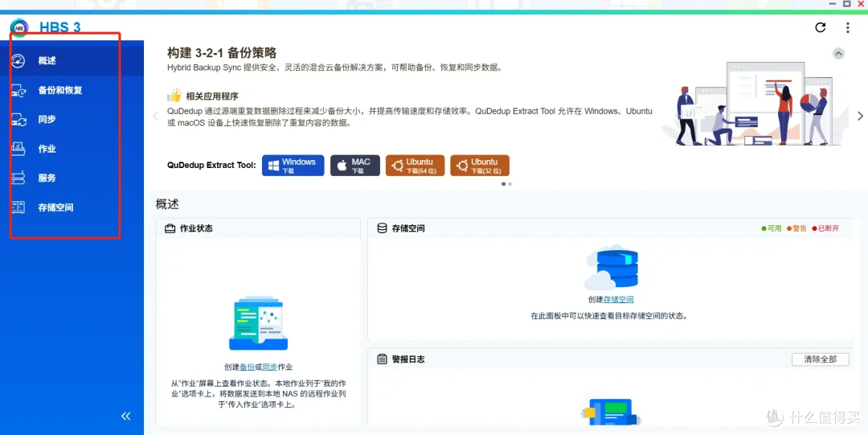Click the 备份和恢复 sidebar icon

coord(18,90)
